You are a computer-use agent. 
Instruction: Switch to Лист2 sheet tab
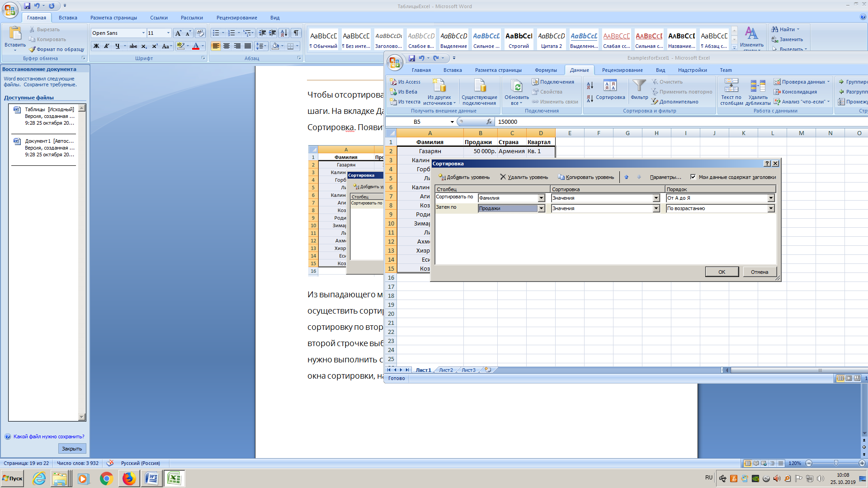coord(446,370)
